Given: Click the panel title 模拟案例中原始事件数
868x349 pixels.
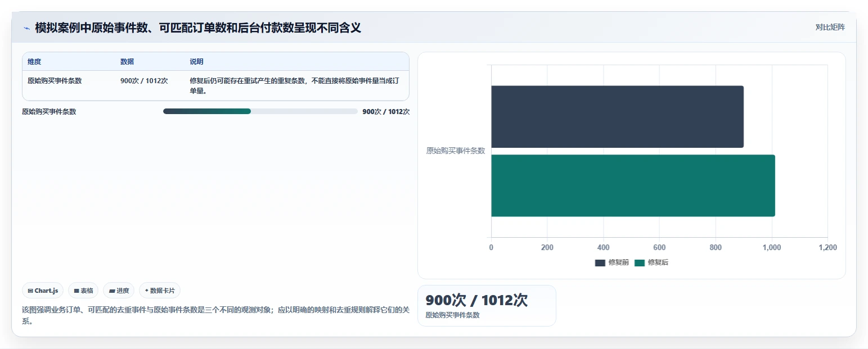Looking at the screenshot, I should (x=198, y=28).
